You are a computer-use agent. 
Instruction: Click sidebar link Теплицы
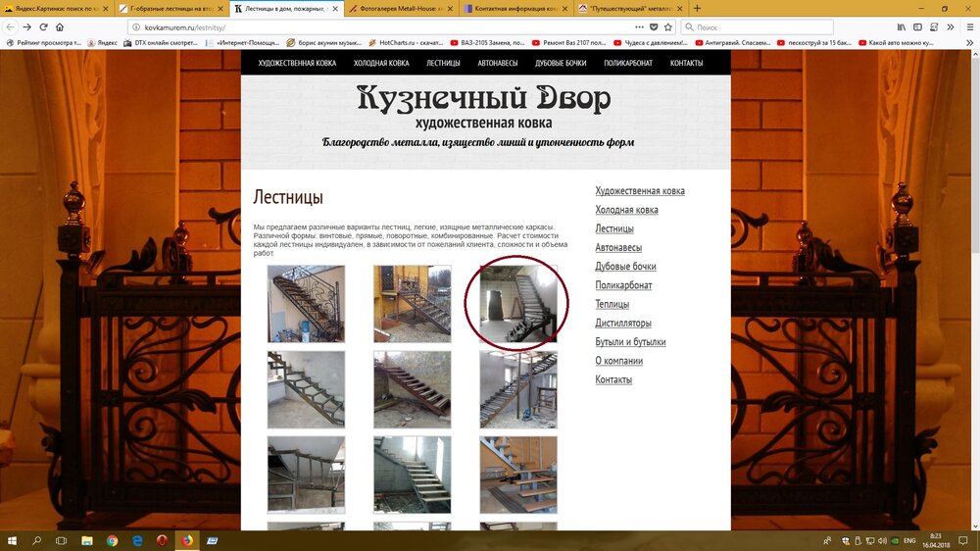[x=612, y=304]
